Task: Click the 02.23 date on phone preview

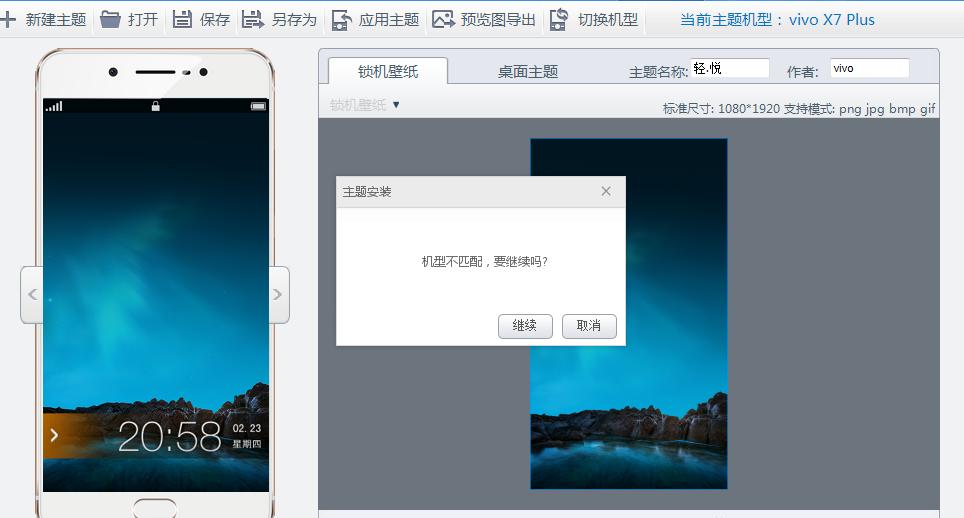Action: pos(247,428)
